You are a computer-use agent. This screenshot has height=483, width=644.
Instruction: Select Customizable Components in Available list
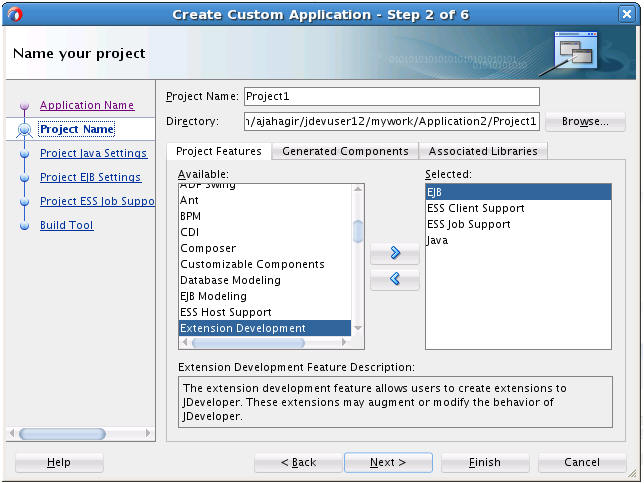pyautogui.click(x=265, y=264)
